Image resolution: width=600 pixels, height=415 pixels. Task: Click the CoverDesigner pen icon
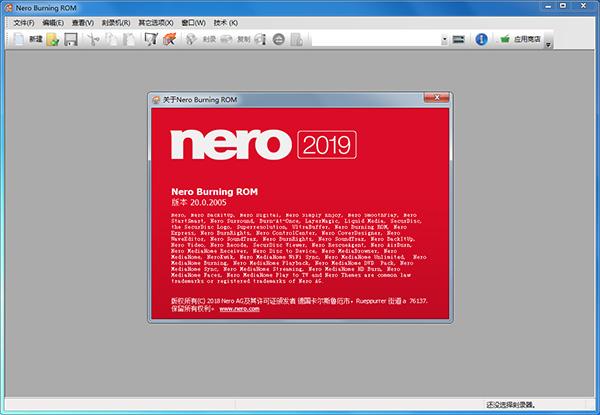[x=151, y=39]
